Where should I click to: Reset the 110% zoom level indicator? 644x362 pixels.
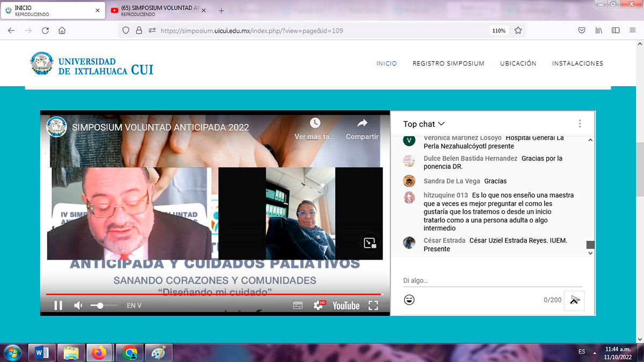pos(499,31)
